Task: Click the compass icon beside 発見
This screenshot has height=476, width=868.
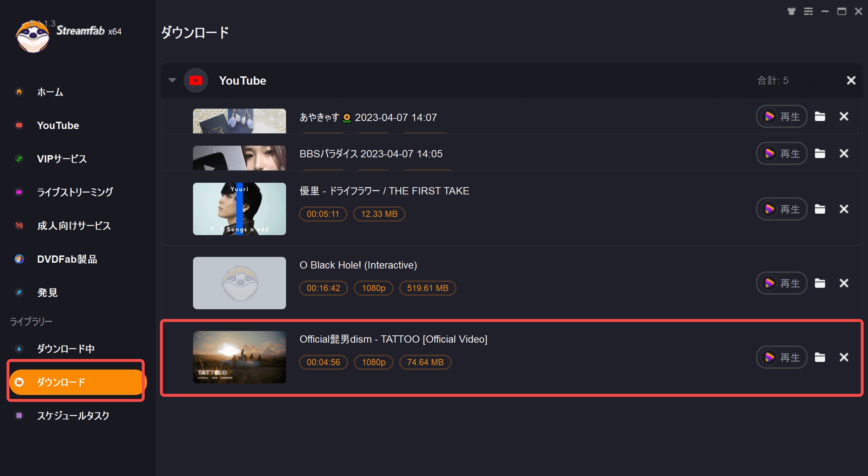Action: tap(19, 293)
